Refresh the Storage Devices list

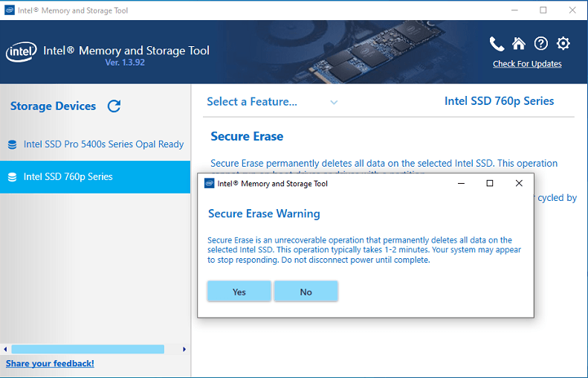click(114, 106)
